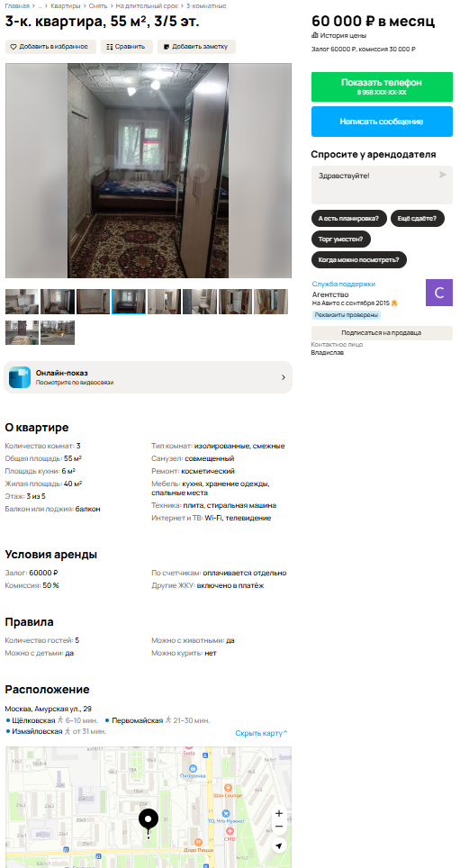The width and height of the screenshot is (460, 868).
Task: Expand the breadcrumb ellipsis item
Action: 40,5
